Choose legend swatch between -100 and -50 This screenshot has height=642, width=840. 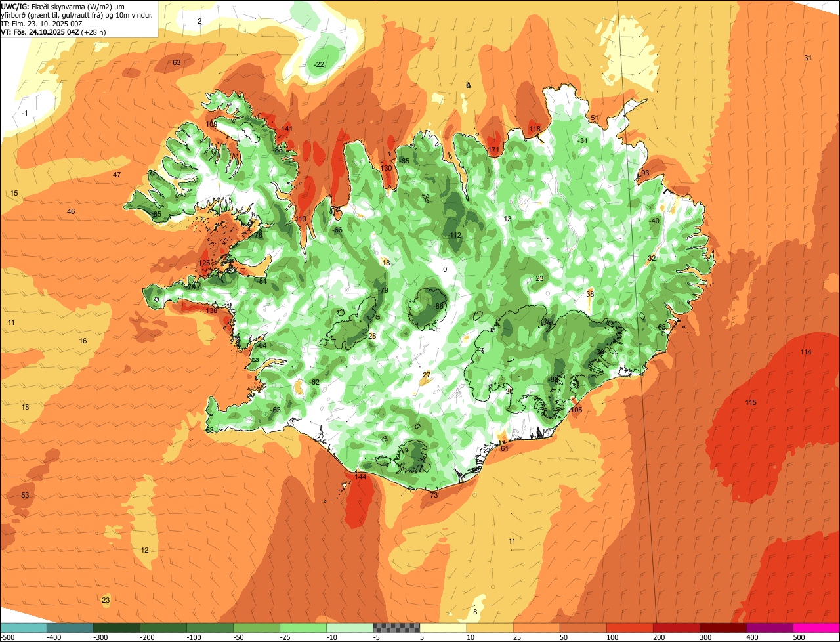210,628
